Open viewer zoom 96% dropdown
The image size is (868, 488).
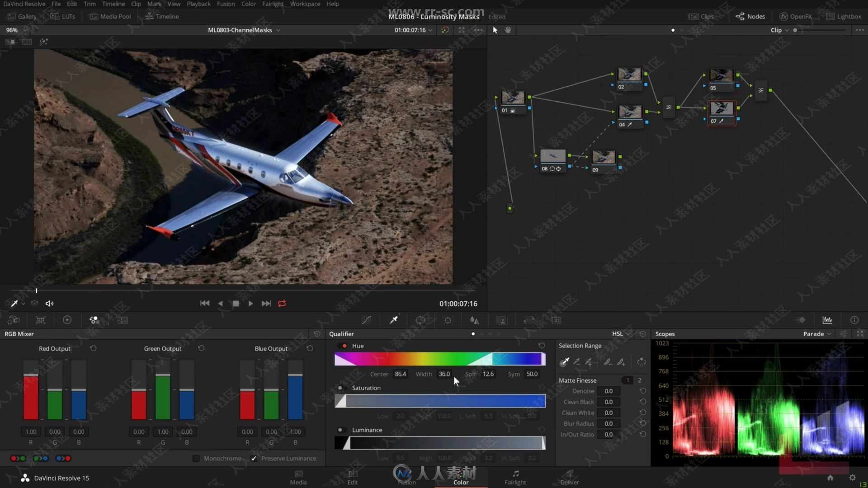(x=16, y=30)
